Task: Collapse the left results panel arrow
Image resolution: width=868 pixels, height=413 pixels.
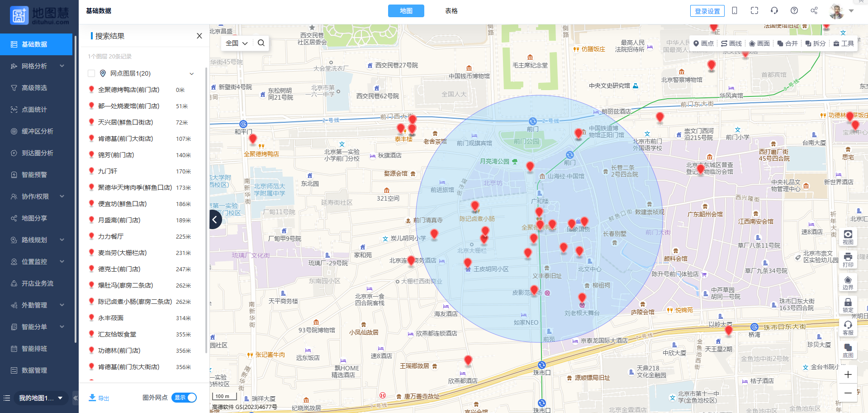Action: [215, 220]
